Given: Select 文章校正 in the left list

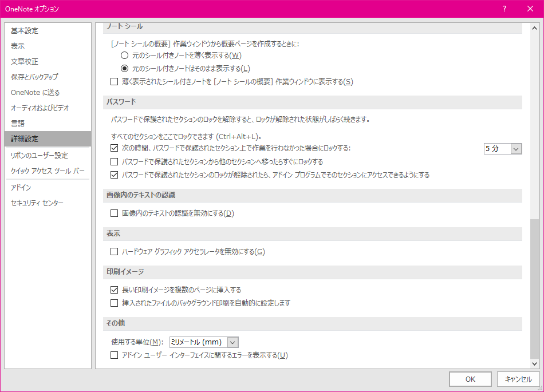Looking at the screenshot, I should (48, 62).
